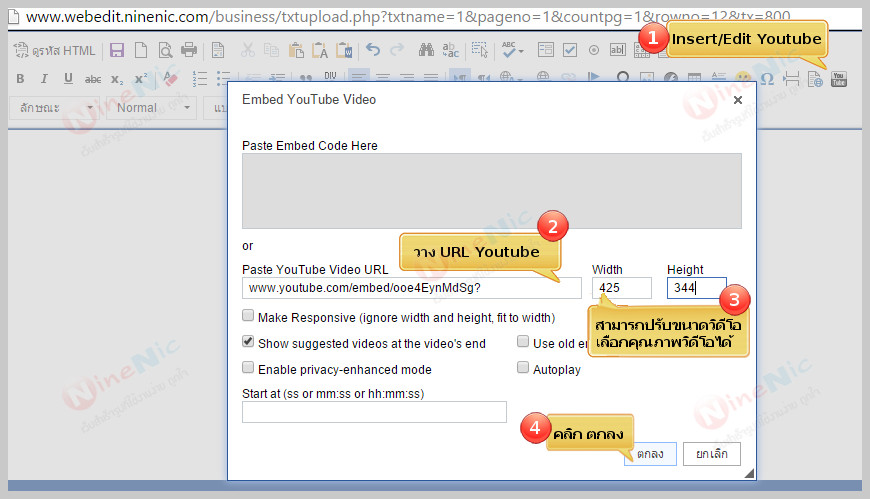Click the Paste Embed Code text area
Screen dimensions: 870x499
coord(492,191)
